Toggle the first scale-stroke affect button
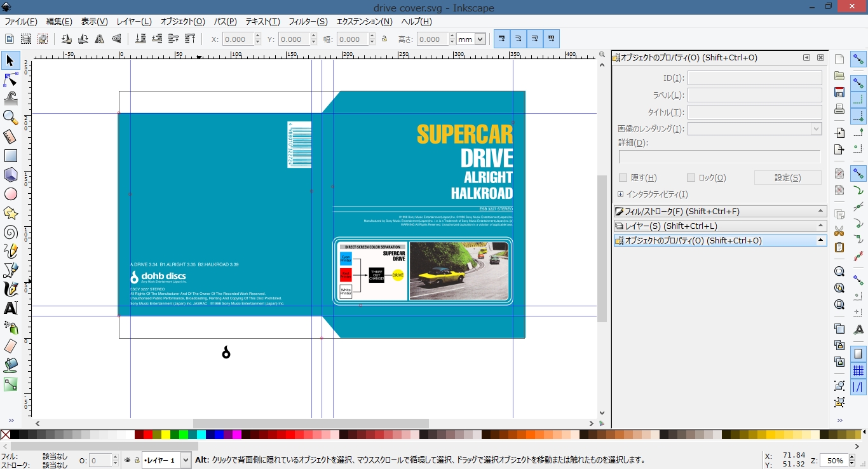868x469 pixels. pos(502,39)
